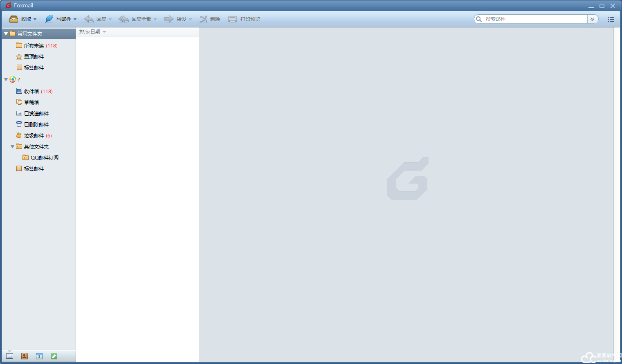This screenshot has width=622, height=364.
Task: Click the 打印预览 printer icon
Action: 232,19
